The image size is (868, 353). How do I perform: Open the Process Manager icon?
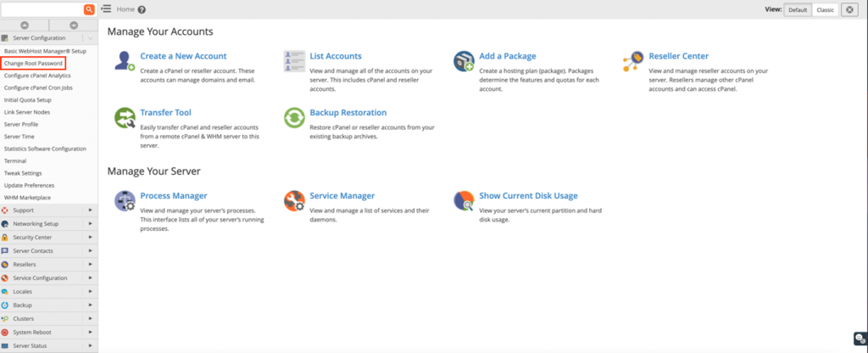click(125, 200)
